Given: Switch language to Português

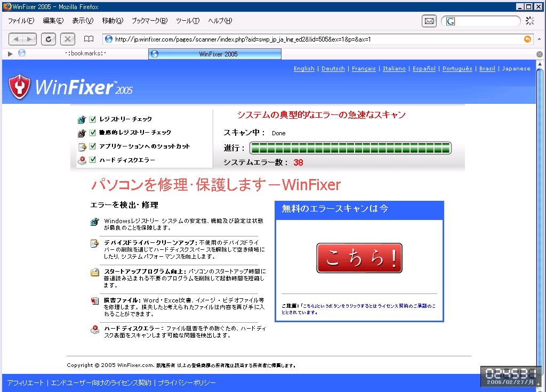Looking at the screenshot, I should [457, 69].
